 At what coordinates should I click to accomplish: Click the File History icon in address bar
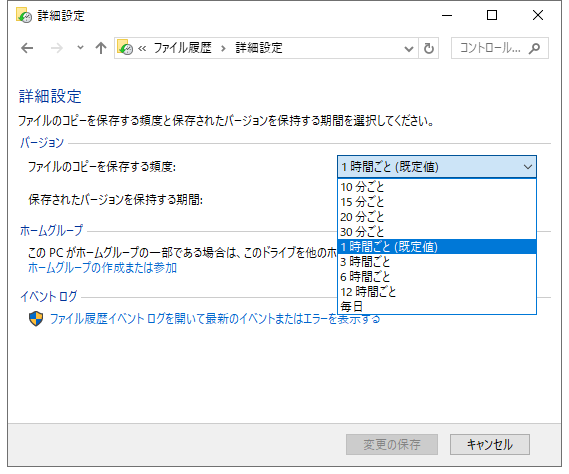[x=125, y=48]
